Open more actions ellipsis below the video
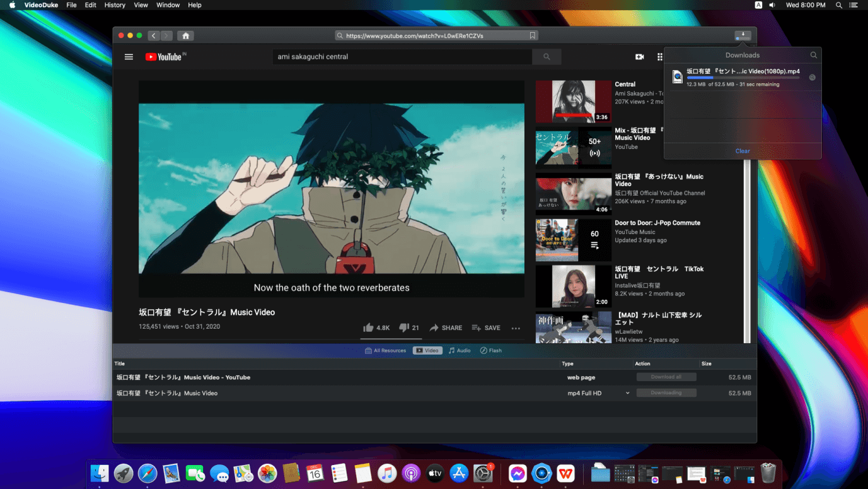This screenshot has width=868, height=489. click(516, 328)
